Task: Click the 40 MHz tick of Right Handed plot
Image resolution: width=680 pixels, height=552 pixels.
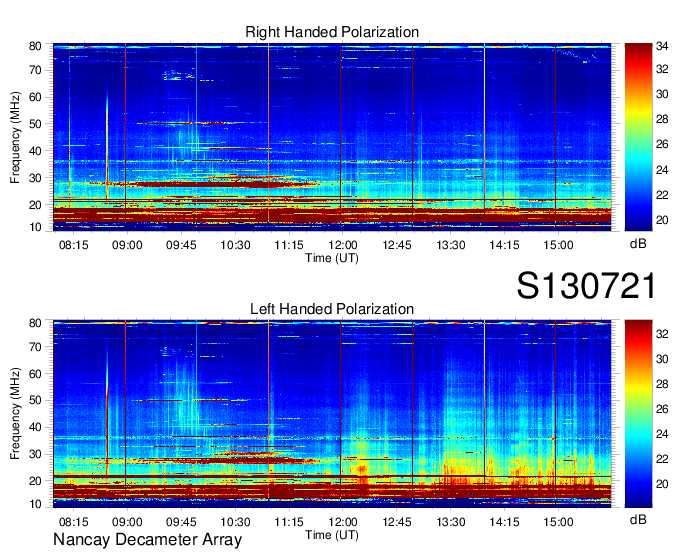Action: pos(35,151)
